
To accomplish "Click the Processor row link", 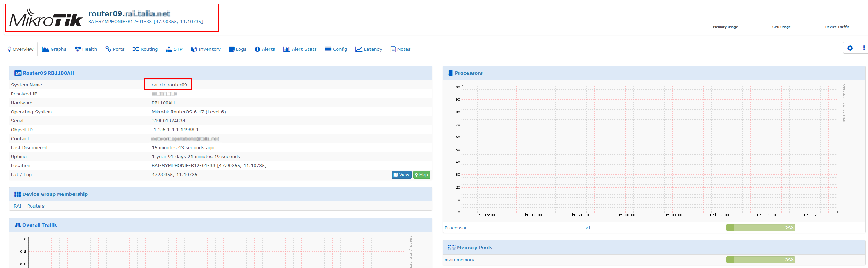I will coord(455,228).
